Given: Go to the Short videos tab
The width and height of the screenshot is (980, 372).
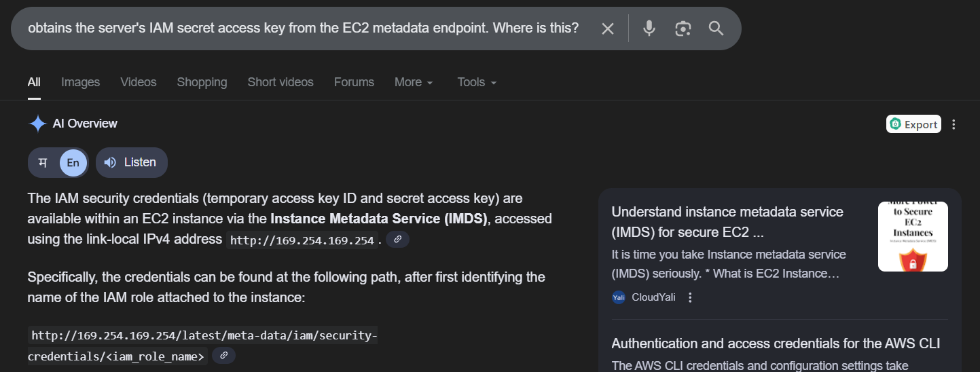Looking at the screenshot, I should tap(280, 82).
